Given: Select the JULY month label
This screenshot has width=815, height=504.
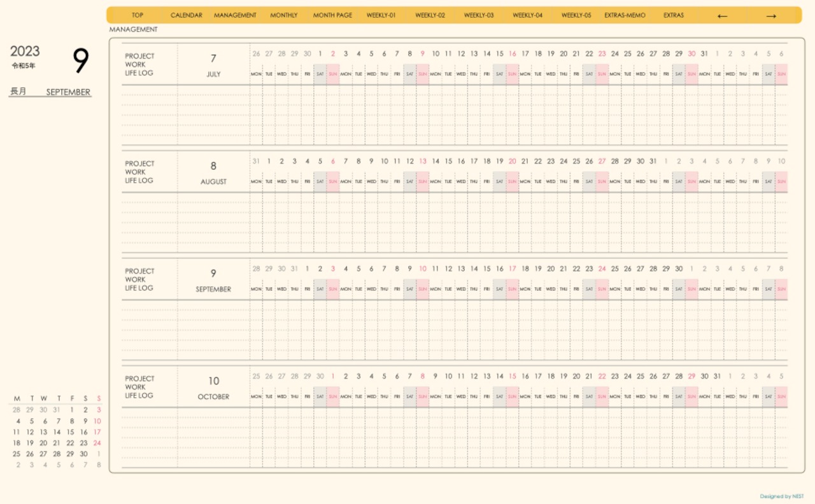Looking at the screenshot, I should coord(213,74).
